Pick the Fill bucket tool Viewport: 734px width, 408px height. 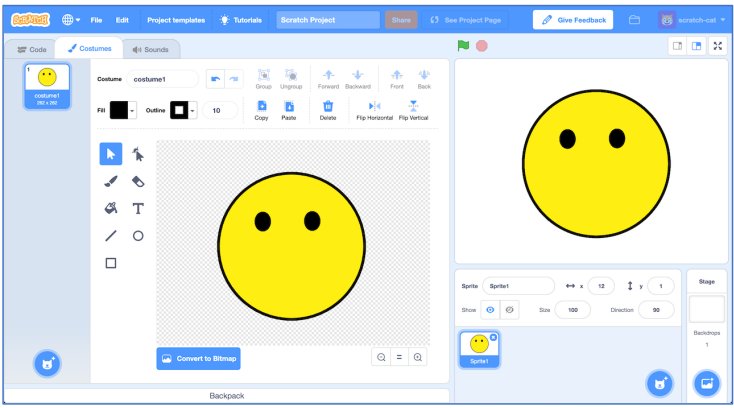111,208
